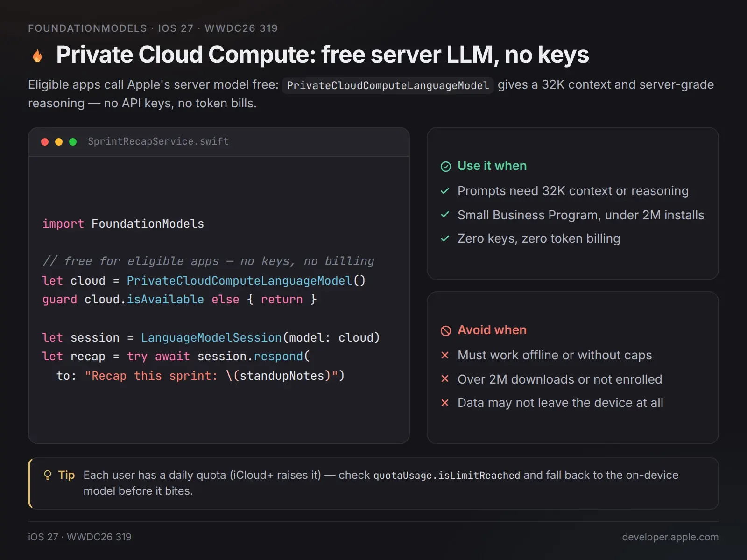Click the lightbulb icon in the Tip box
The width and height of the screenshot is (747, 560).
coord(47,476)
